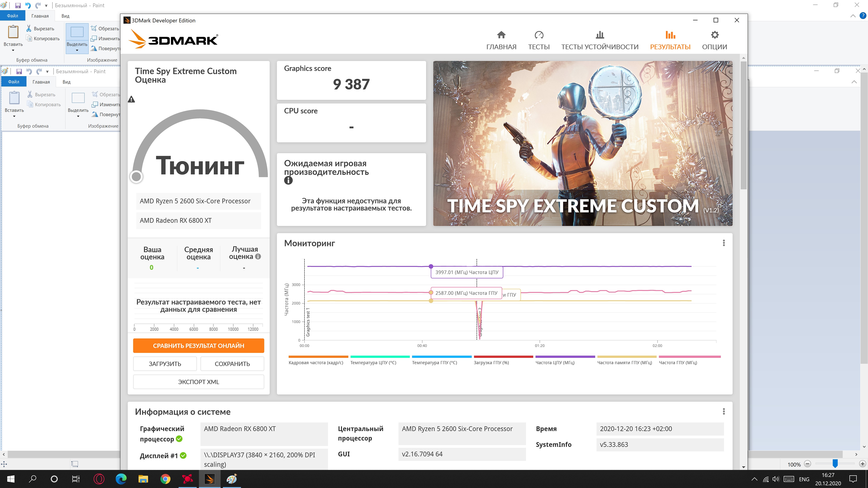Open the Мониторинг three-dot options menu
Viewport: 868px width, 488px height.
coord(723,243)
